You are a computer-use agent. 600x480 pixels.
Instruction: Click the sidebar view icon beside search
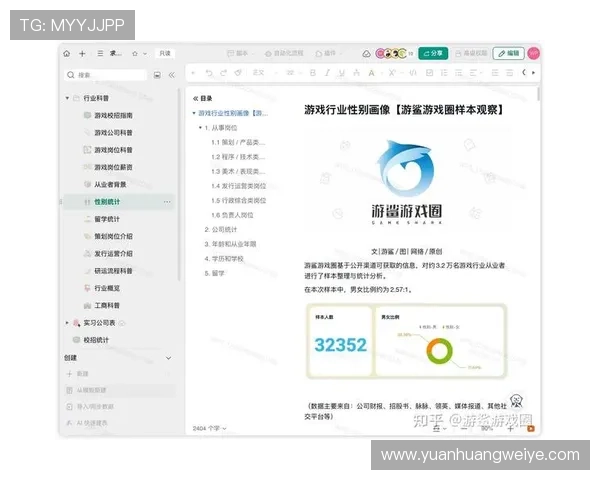(157, 75)
